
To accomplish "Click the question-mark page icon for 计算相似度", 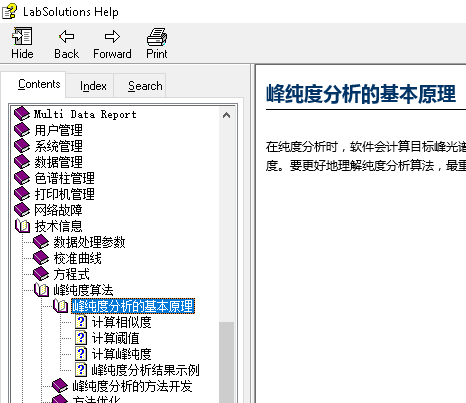I will 81,322.
